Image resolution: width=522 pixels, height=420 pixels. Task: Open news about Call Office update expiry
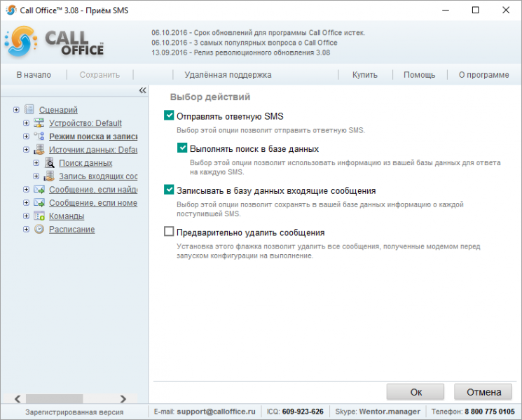tap(259, 33)
